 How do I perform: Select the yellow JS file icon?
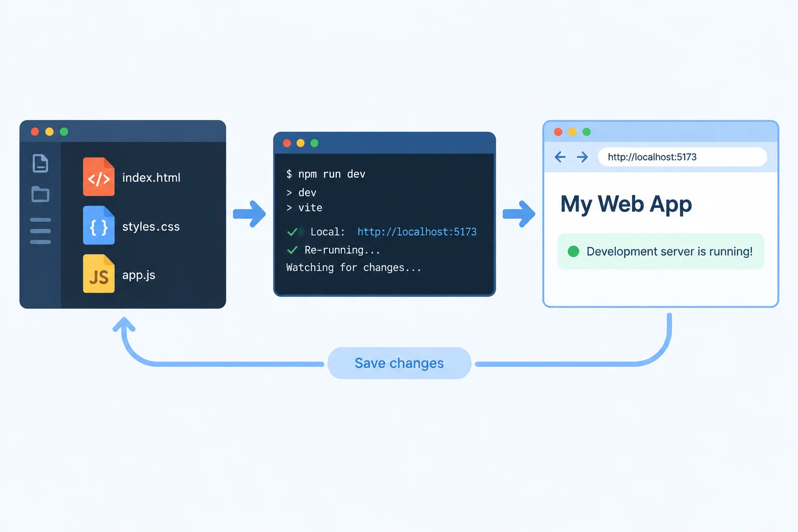pyautogui.click(x=99, y=274)
